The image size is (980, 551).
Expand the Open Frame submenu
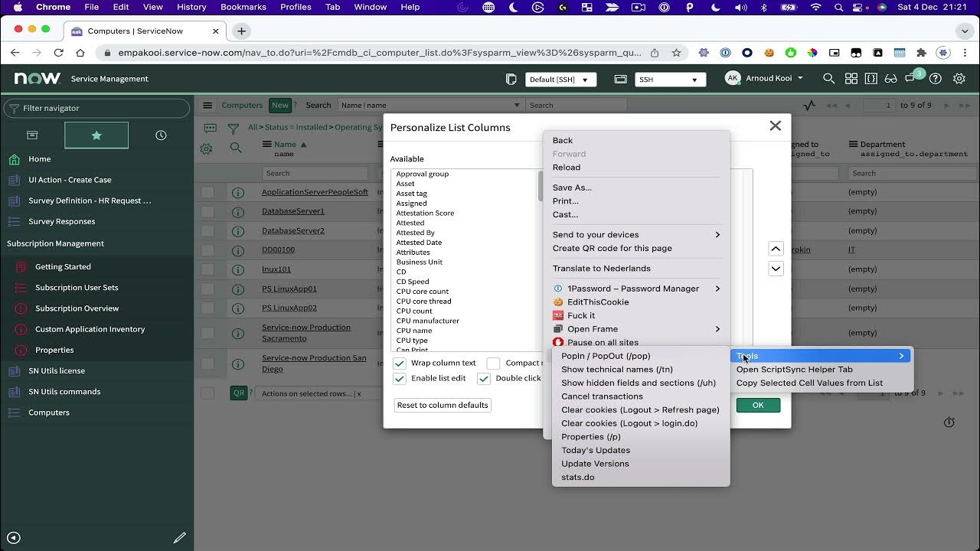636,329
